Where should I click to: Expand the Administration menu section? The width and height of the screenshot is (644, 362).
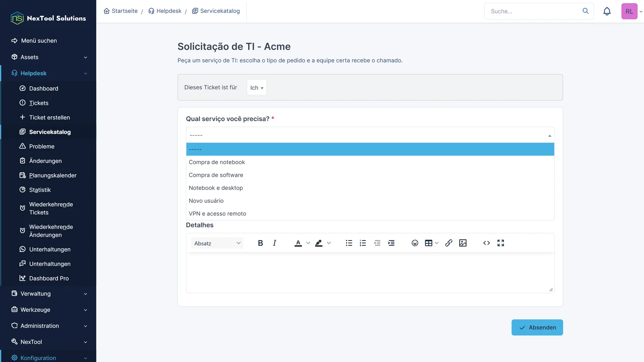(x=48, y=326)
